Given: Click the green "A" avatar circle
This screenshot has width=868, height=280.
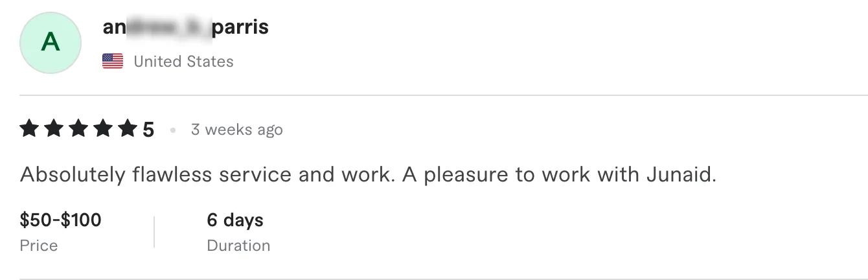Looking at the screenshot, I should (x=51, y=43).
